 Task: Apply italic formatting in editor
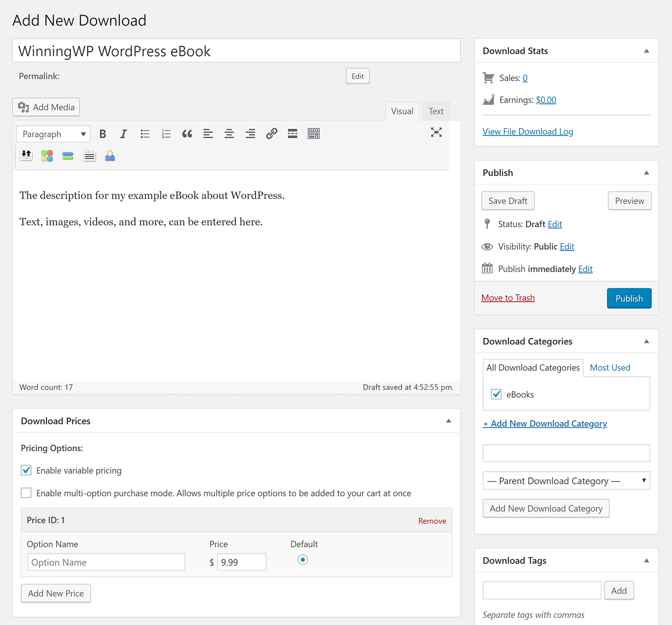[x=123, y=134]
